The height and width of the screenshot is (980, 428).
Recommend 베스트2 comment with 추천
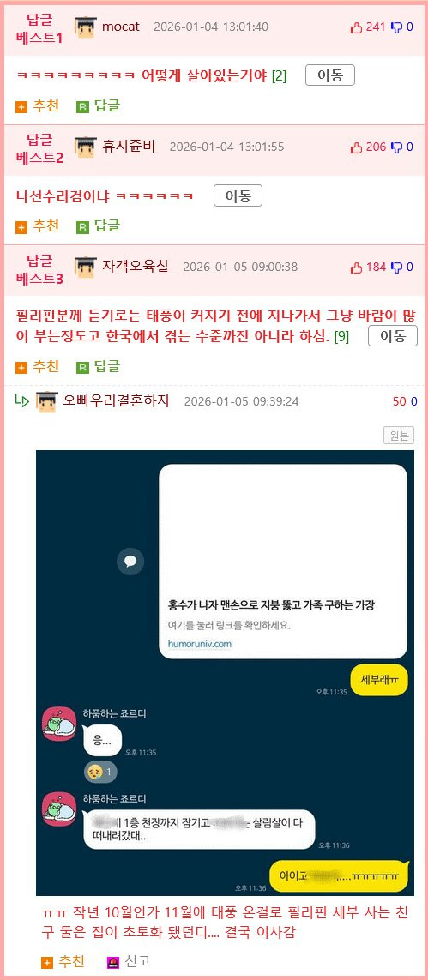[38, 226]
